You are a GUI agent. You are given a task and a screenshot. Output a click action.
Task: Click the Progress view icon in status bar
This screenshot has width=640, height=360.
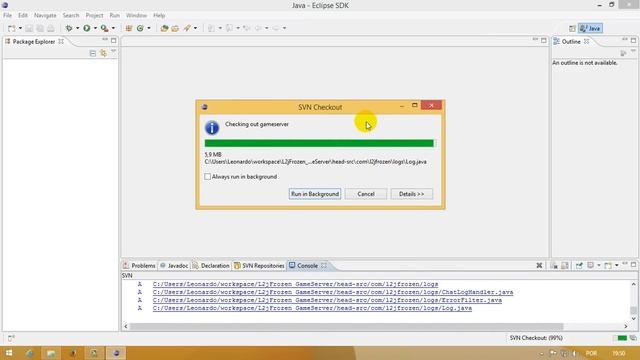coord(633,338)
